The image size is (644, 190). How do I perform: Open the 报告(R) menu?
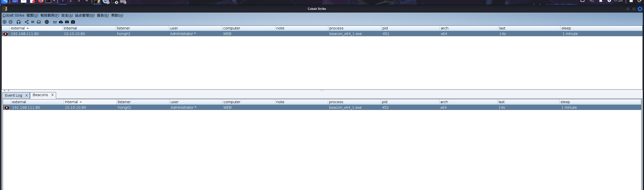tap(103, 15)
